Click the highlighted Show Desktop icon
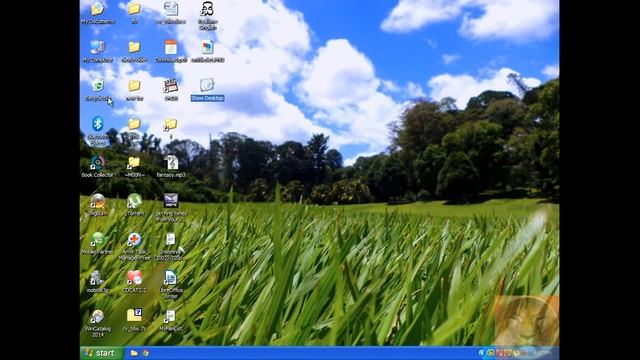640x360 pixels. pos(207,85)
